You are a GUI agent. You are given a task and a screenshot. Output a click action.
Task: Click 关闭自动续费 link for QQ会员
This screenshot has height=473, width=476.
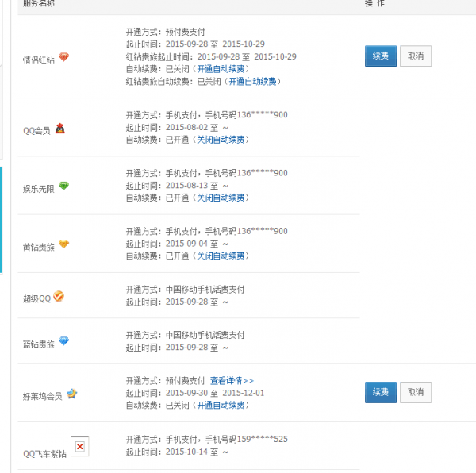(221, 140)
